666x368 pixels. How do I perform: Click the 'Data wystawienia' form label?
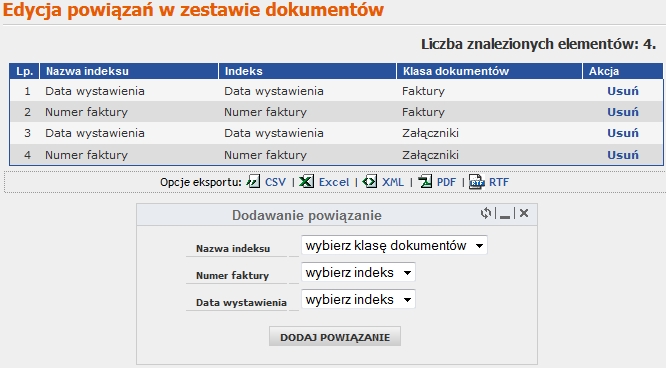(x=241, y=303)
